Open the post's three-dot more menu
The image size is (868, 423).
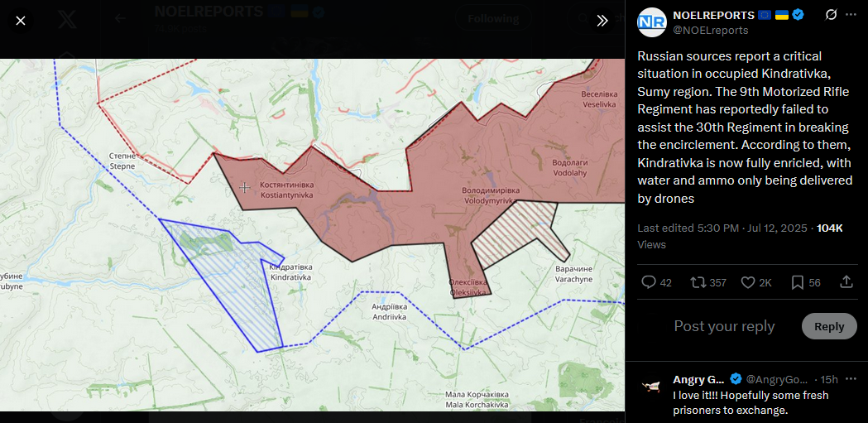[x=851, y=15]
